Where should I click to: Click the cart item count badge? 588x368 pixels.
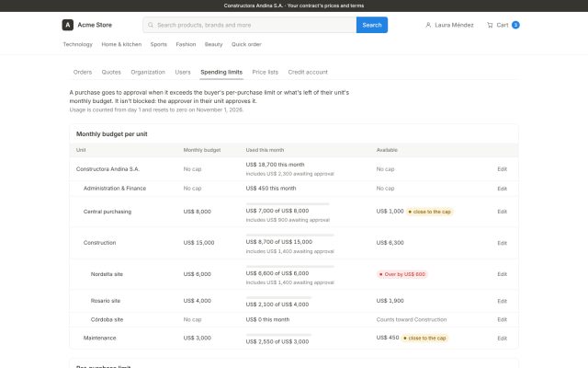point(515,25)
